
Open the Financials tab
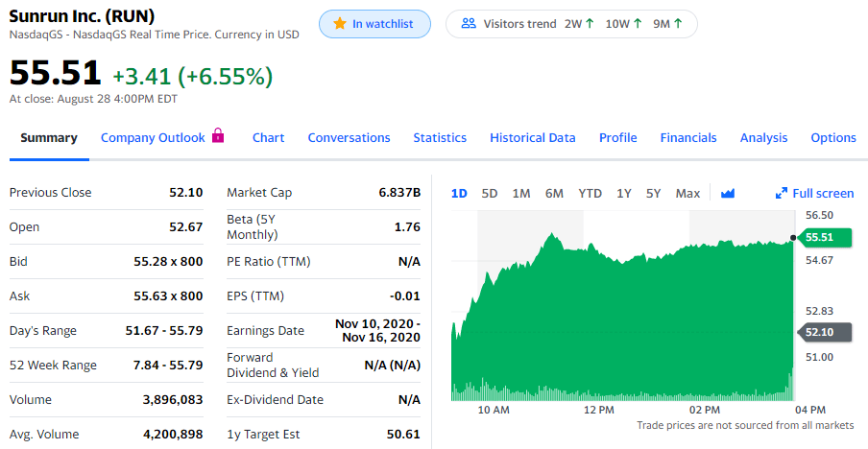click(x=687, y=137)
